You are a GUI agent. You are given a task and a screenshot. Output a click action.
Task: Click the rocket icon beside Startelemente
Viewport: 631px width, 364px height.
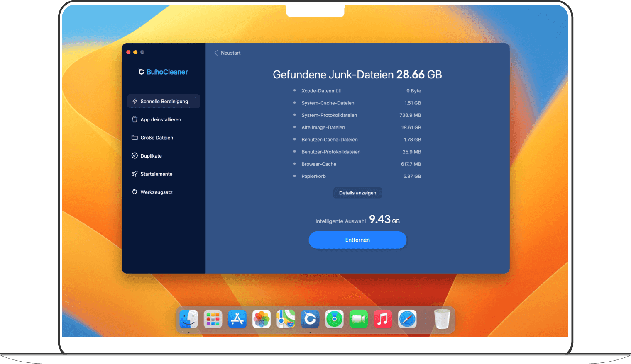135,174
